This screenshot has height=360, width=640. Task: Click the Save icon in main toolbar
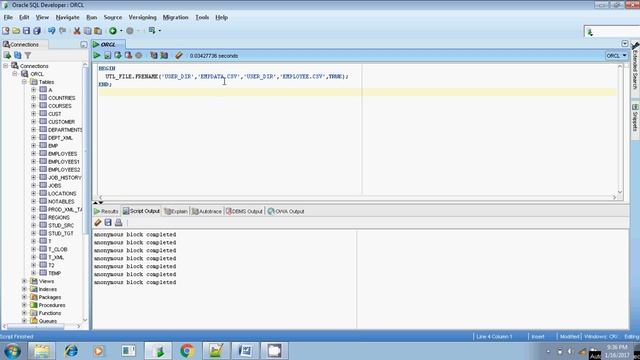click(27, 31)
